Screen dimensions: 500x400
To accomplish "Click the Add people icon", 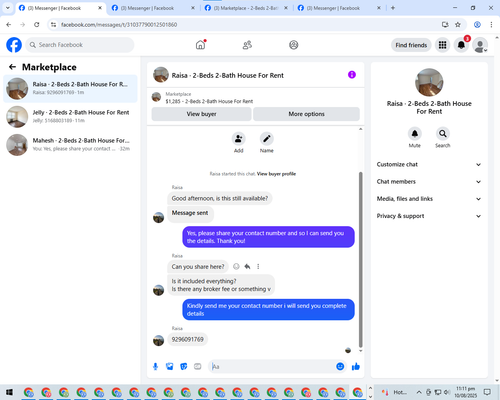I will pyautogui.click(x=239, y=139).
